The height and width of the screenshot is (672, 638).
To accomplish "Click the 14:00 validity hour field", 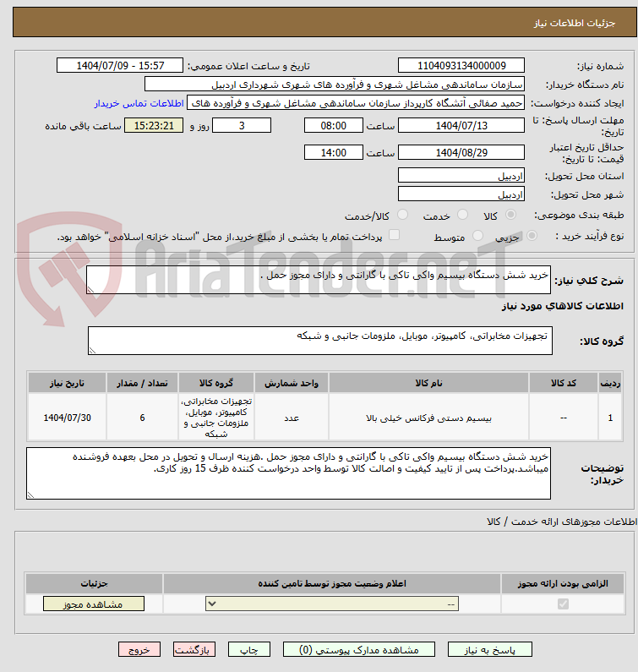I will pyautogui.click(x=333, y=152).
